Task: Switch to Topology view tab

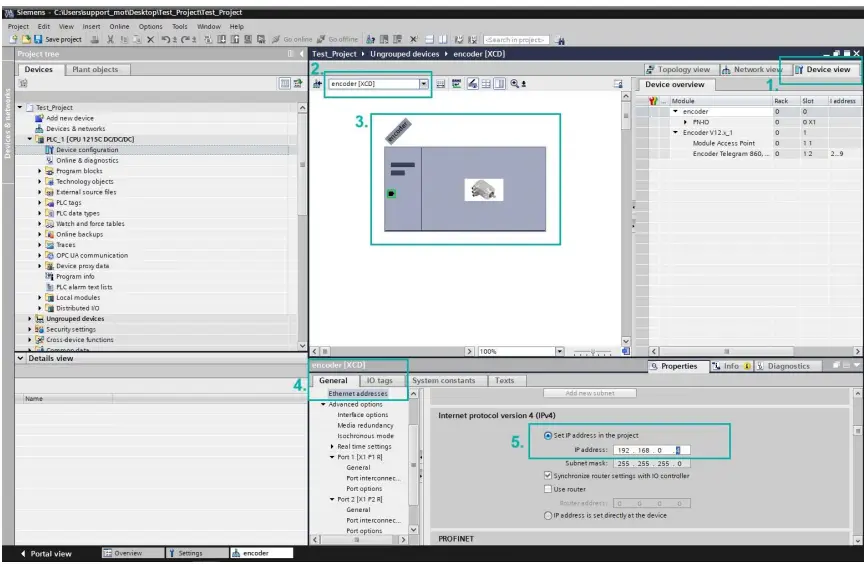Action: 678,69
